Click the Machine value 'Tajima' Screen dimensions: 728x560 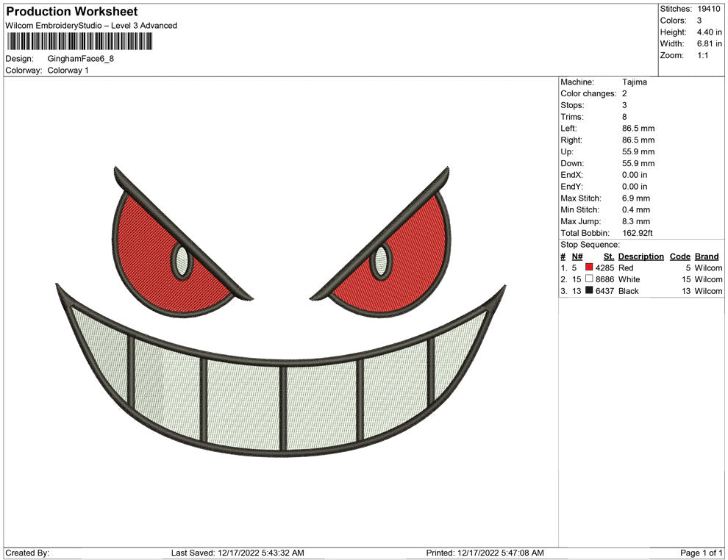click(634, 82)
